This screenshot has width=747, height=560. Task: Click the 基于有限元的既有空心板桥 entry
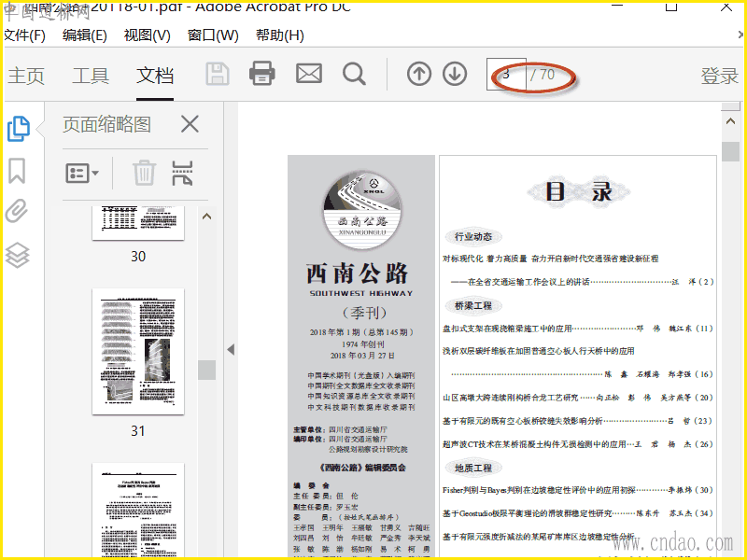coord(578,421)
